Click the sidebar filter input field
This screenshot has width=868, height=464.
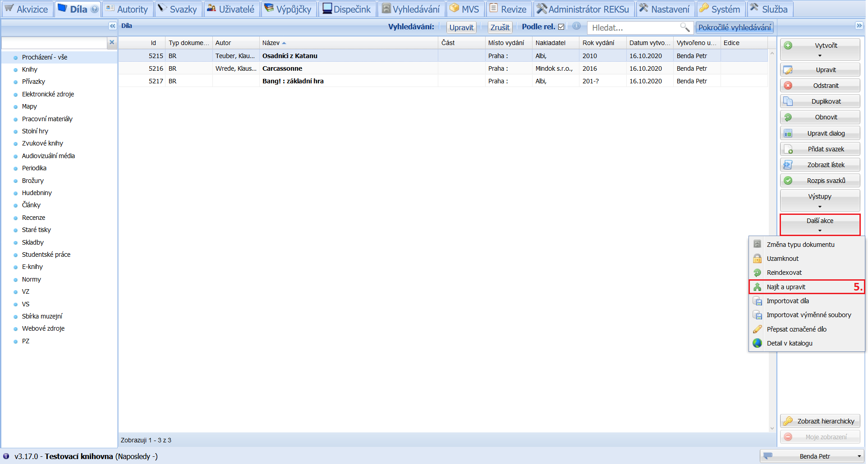54,42
